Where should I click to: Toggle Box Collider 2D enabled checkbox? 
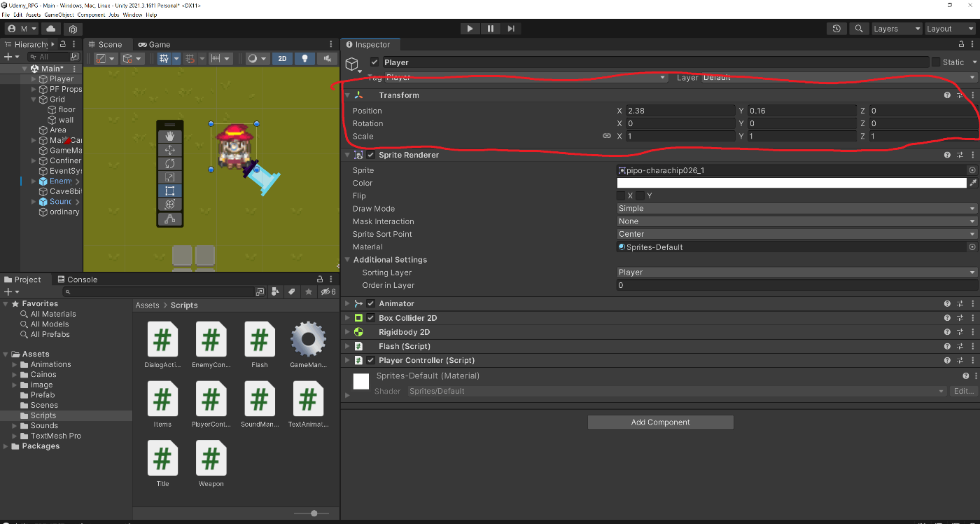[x=371, y=318]
